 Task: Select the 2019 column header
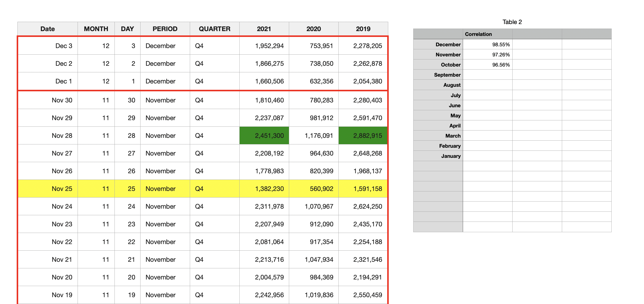click(x=363, y=29)
